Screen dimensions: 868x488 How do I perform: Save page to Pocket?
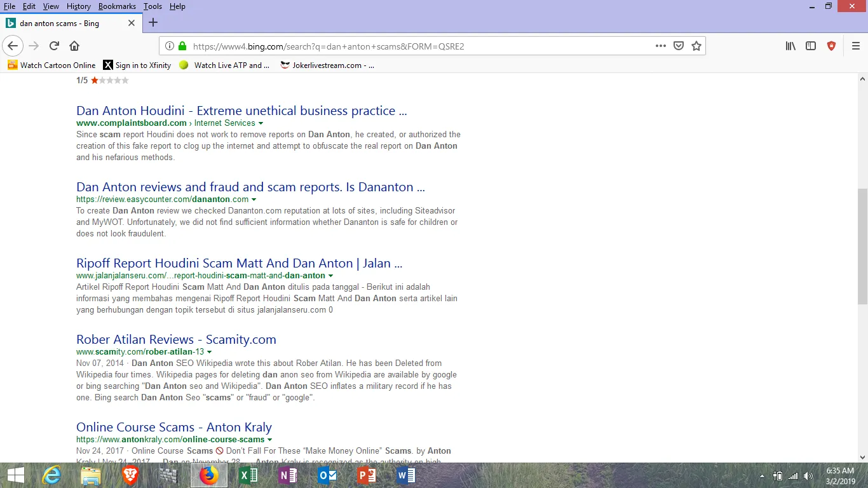tap(679, 46)
